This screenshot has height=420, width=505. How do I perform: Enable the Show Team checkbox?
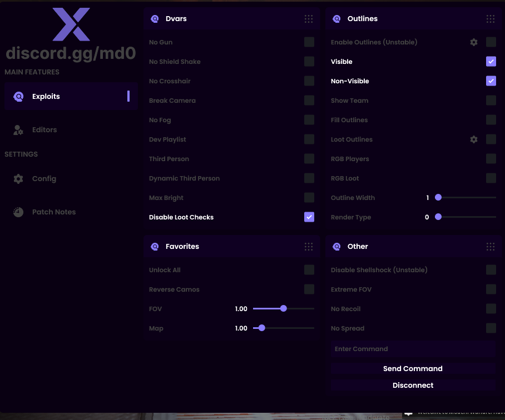click(491, 101)
